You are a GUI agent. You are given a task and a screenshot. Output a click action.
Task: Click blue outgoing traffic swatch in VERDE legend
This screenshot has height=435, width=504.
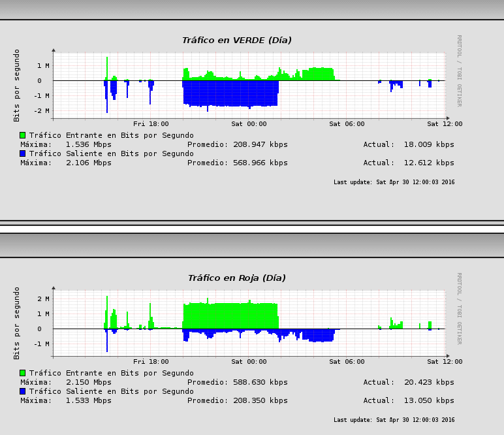pos(22,153)
